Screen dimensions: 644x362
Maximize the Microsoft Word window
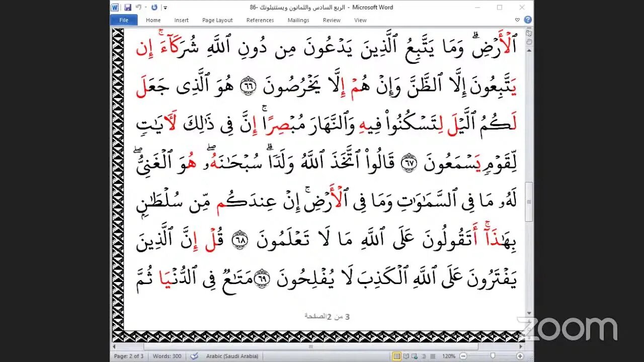pos(500,8)
